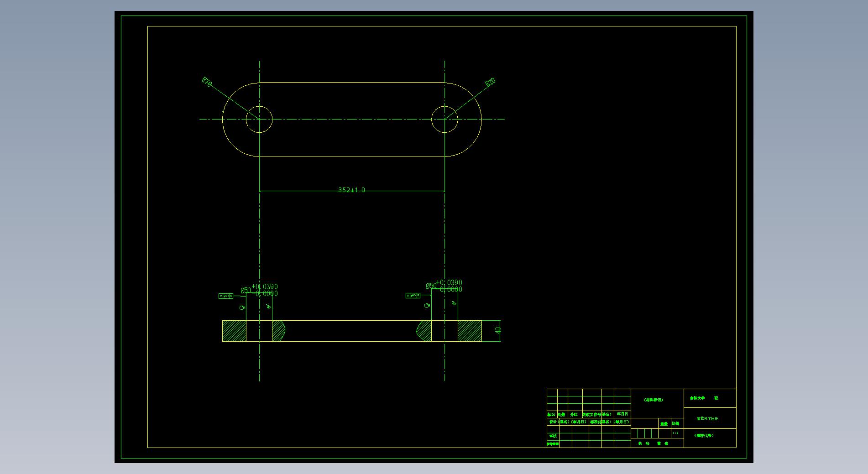Image resolution: width=868 pixels, height=474 pixels.
Task: Click the Ø50 +0.0390 dimension of the left hole
Action: point(259,290)
